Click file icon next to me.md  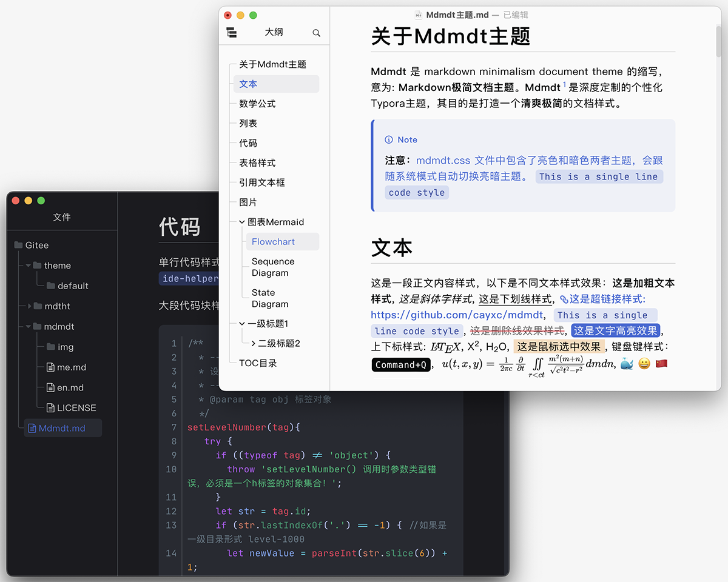tap(51, 367)
